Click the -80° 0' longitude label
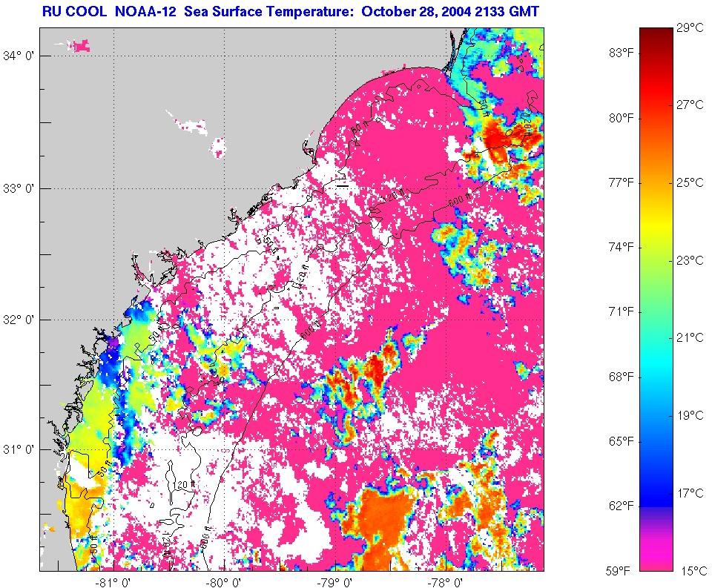 223,582
